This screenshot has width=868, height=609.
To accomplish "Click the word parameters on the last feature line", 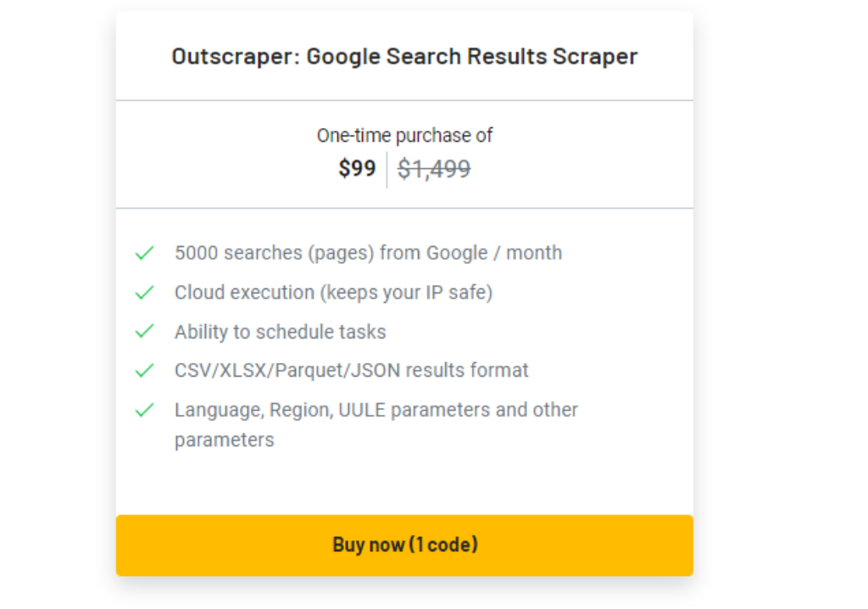I will click(224, 440).
